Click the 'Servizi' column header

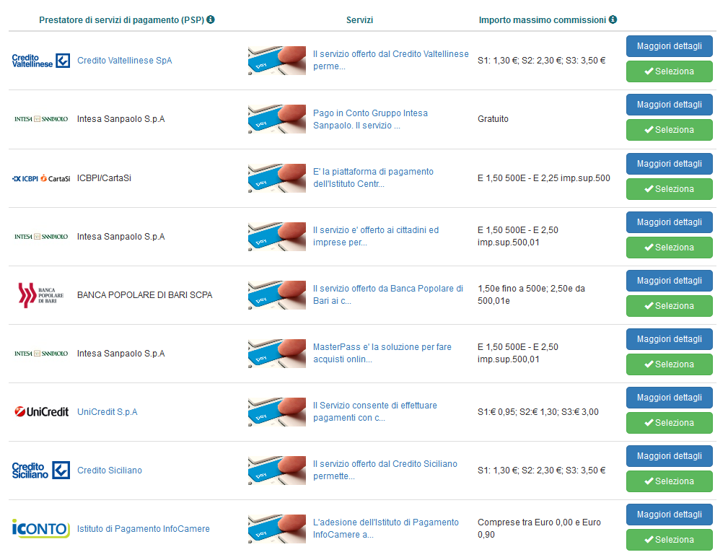click(x=359, y=20)
